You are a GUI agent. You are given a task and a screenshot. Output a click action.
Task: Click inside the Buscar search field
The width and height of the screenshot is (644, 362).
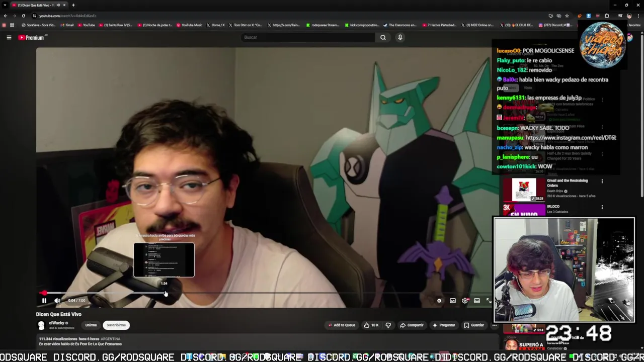coord(308,37)
